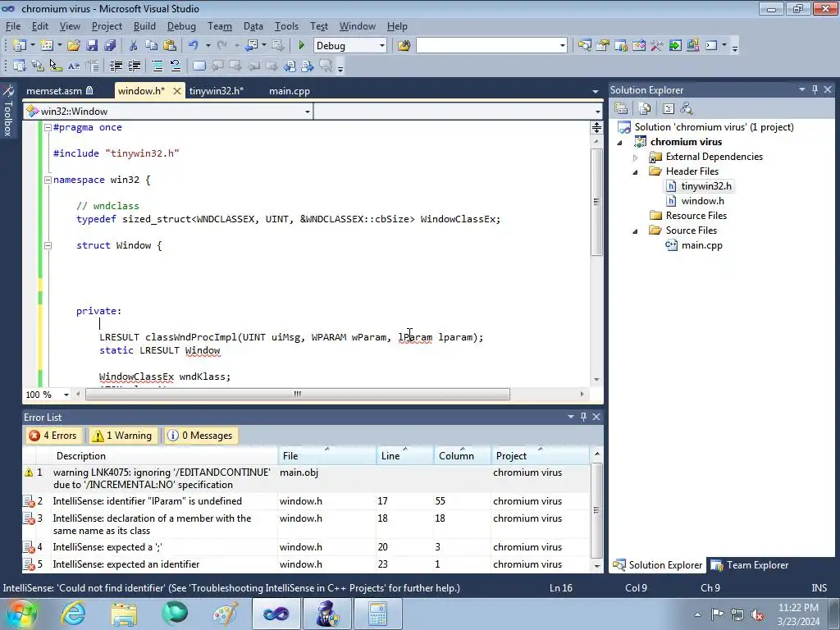
Task: Click the editor horizontal scrollbar thumb
Action: coord(298,395)
